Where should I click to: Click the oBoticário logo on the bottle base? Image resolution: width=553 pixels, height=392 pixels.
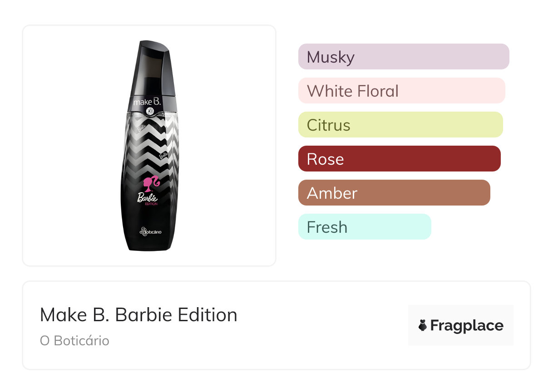[150, 232]
